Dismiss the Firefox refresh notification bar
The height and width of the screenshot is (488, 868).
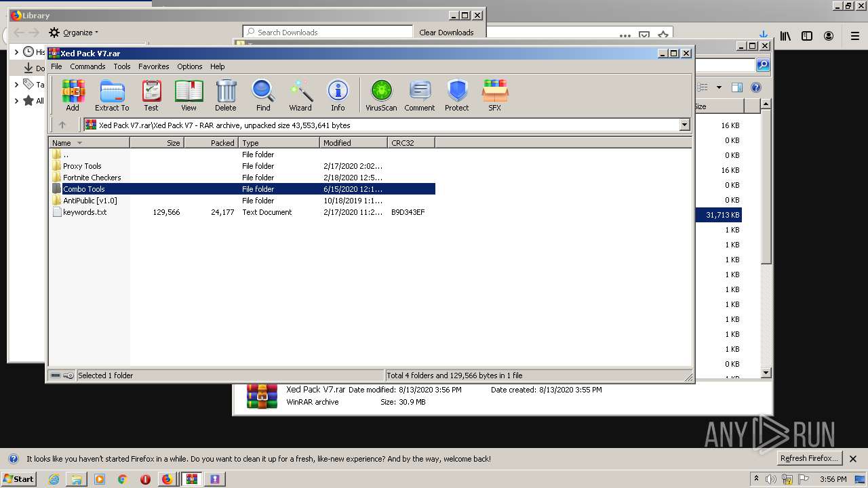[853, 459]
